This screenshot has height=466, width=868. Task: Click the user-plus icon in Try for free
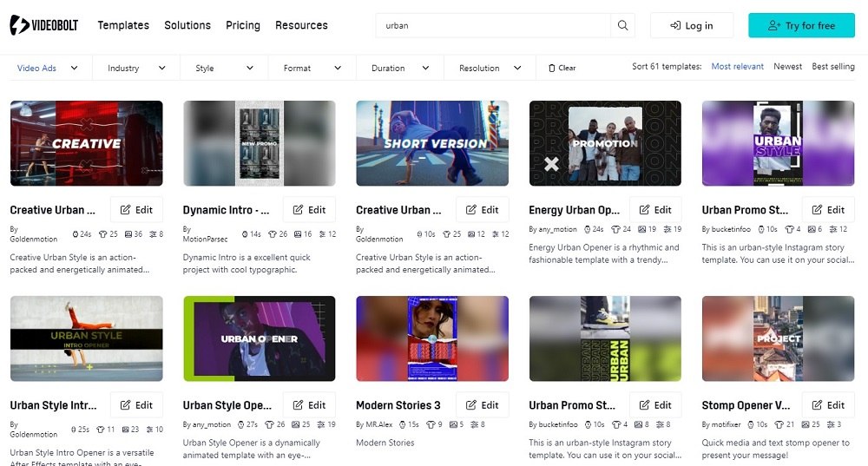tap(774, 25)
